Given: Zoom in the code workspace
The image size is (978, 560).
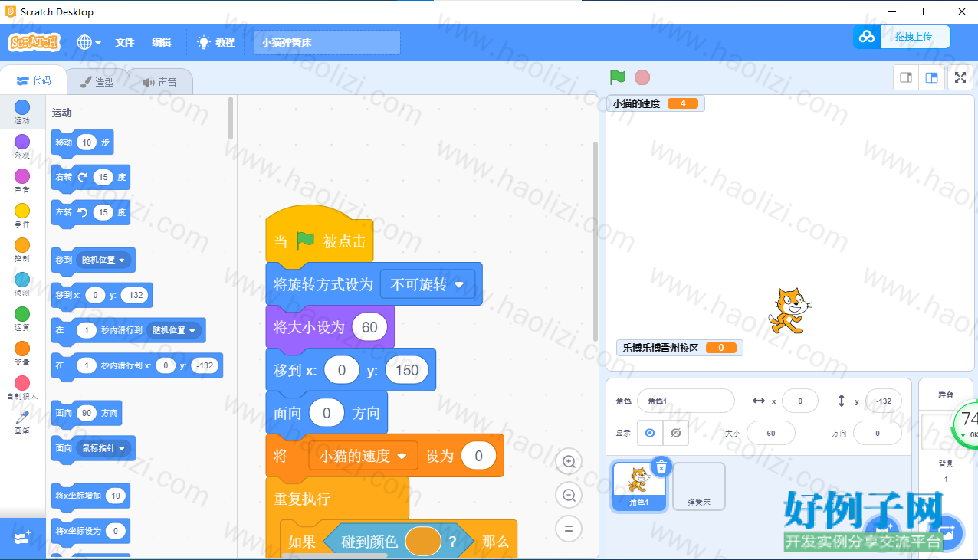Looking at the screenshot, I should [x=569, y=462].
